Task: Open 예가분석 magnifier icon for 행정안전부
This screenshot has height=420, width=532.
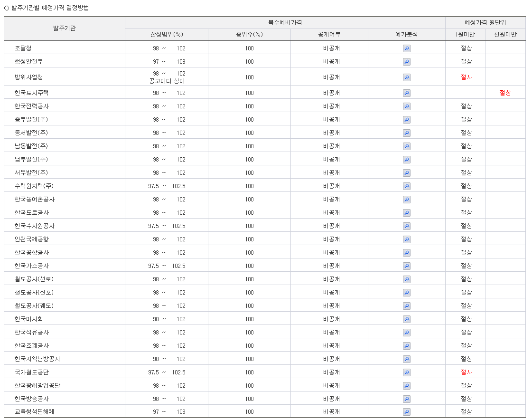Action: click(x=406, y=62)
